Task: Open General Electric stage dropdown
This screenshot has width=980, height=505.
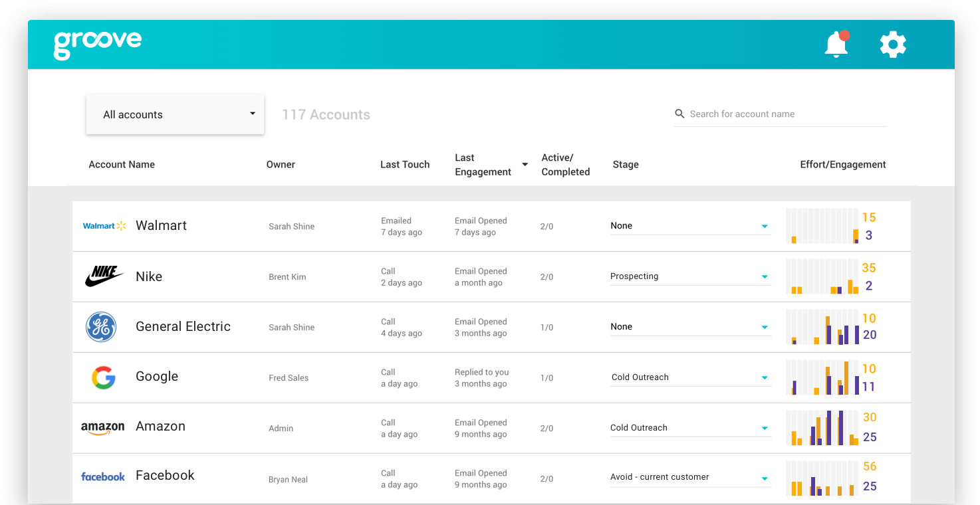Action: click(691, 327)
